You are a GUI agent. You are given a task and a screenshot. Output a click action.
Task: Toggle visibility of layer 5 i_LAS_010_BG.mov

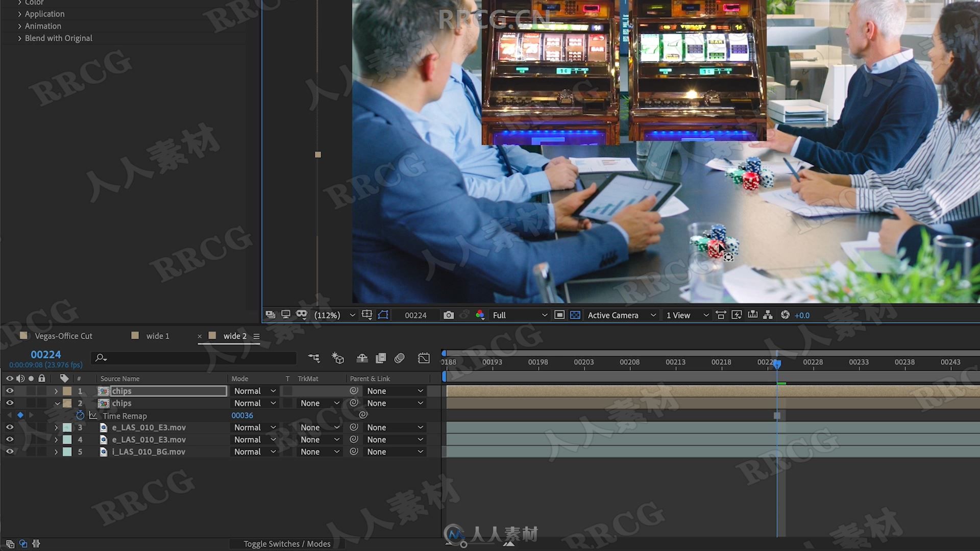(x=9, y=452)
